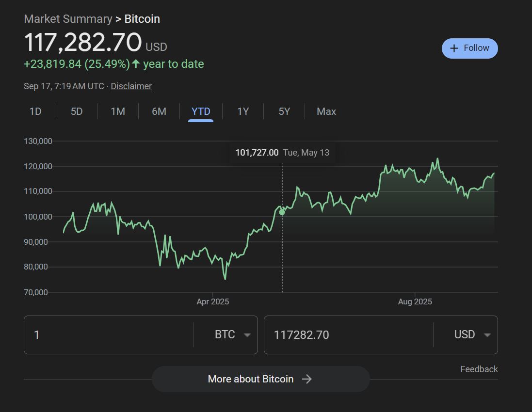Viewport: 532px width, 412px height.
Task: Click the Feedback link
Action: click(x=479, y=369)
